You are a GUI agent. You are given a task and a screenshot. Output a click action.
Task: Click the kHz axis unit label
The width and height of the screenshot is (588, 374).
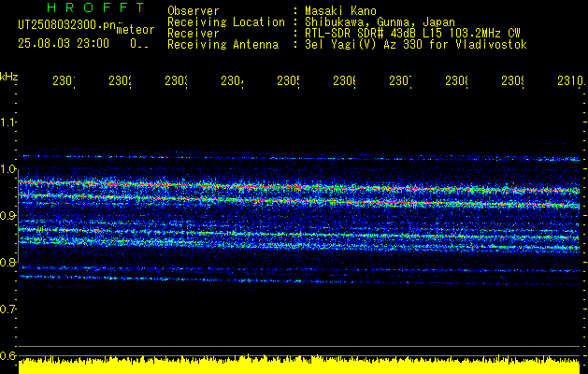(x=8, y=77)
